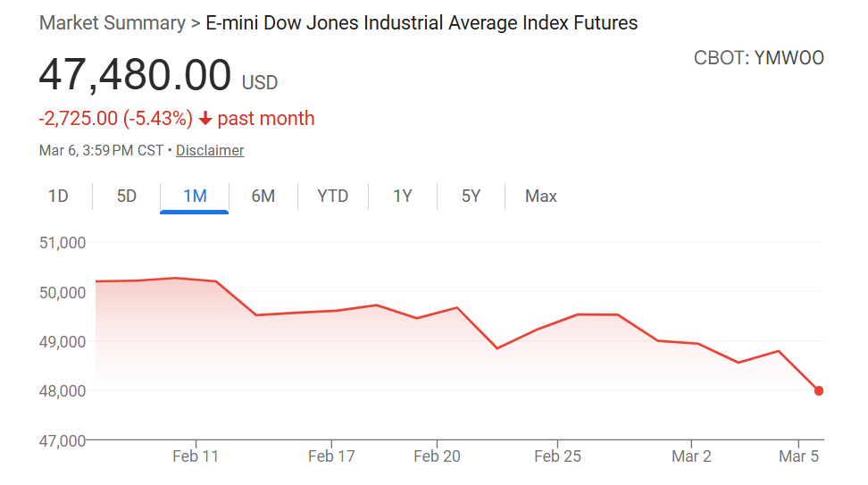Image resolution: width=868 pixels, height=485 pixels.
Task: Click the E-mini Dow Jones Futures title
Action: pyautogui.click(x=421, y=23)
